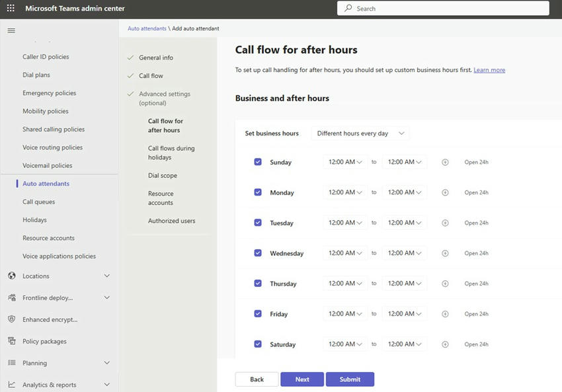
Task: Click the Auto attendants breadcrumb link
Action: coord(147,28)
